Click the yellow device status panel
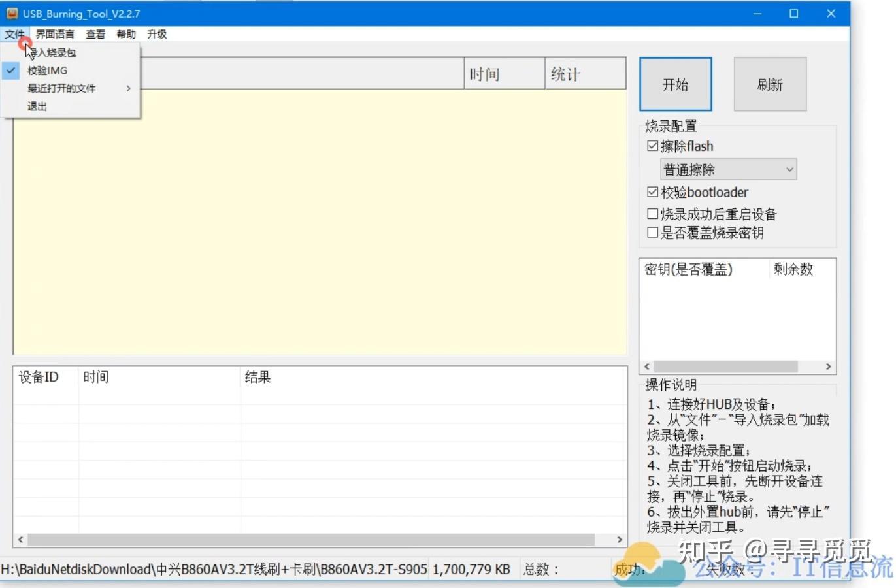The image size is (896, 588). (x=320, y=222)
